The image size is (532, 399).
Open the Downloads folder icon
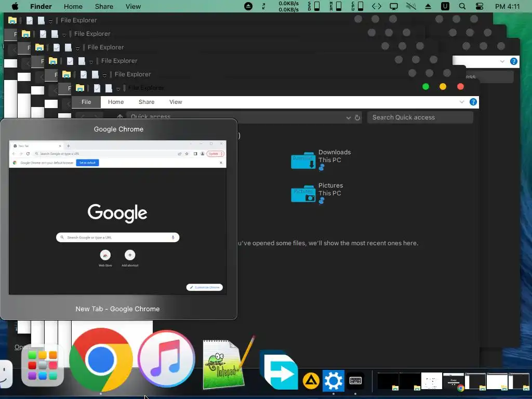pos(303,161)
